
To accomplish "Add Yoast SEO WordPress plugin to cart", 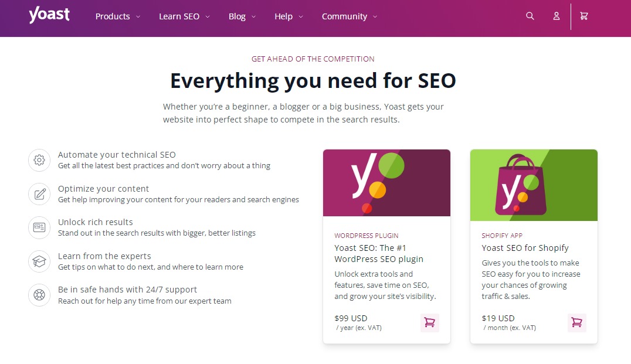I will tap(430, 322).
